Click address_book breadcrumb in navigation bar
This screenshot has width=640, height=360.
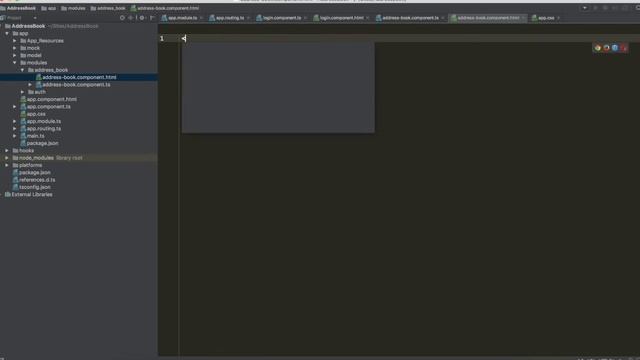(x=108, y=8)
